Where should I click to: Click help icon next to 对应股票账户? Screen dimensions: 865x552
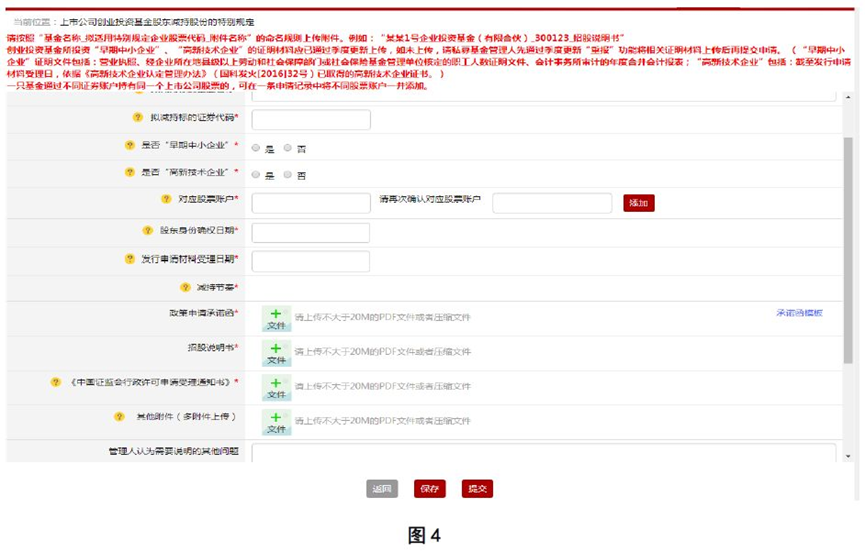tap(157, 200)
